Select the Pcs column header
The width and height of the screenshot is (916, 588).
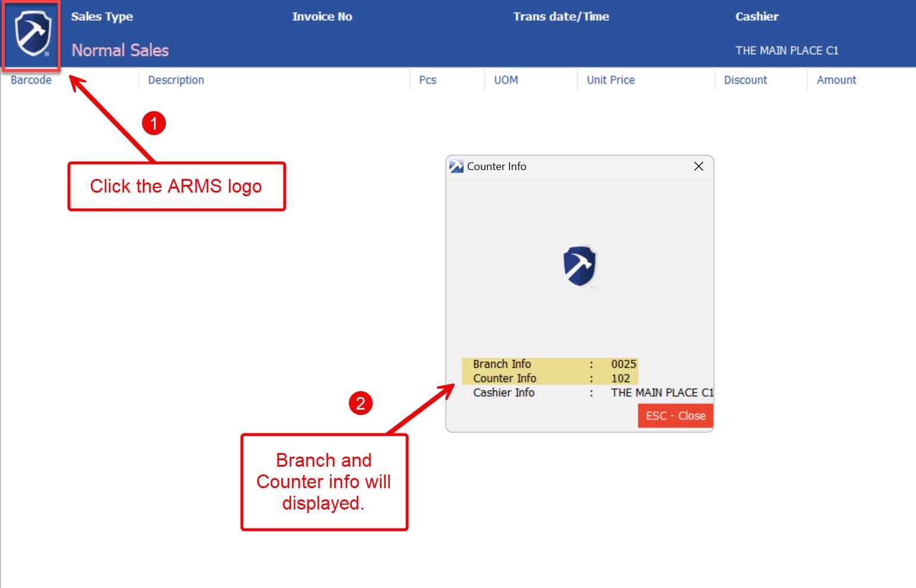tap(427, 80)
